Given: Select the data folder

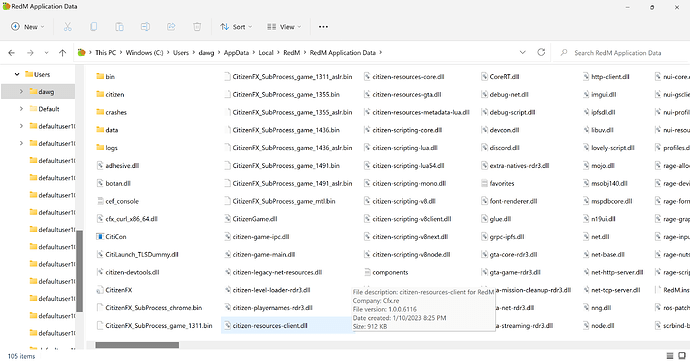Looking at the screenshot, I should pyautogui.click(x=107, y=130).
